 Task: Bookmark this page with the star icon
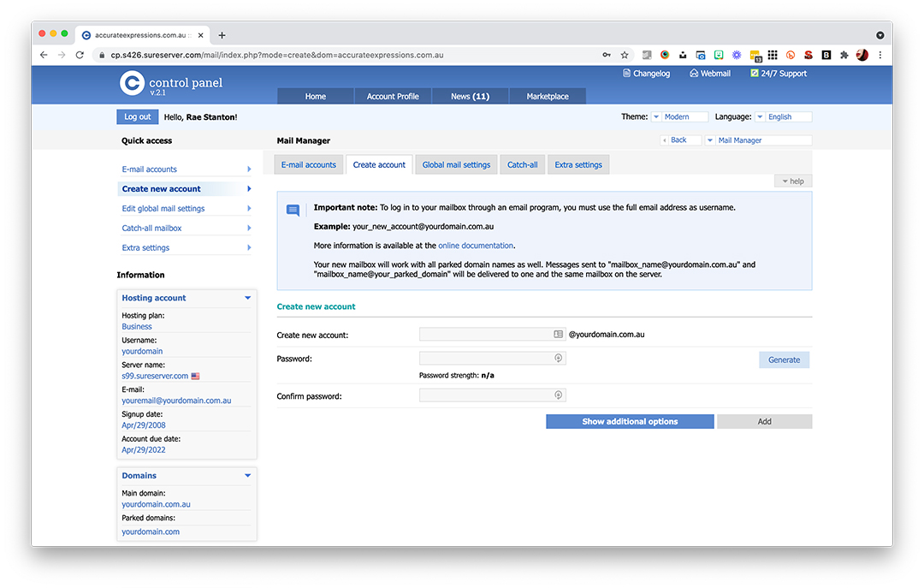(x=625, y=55)
